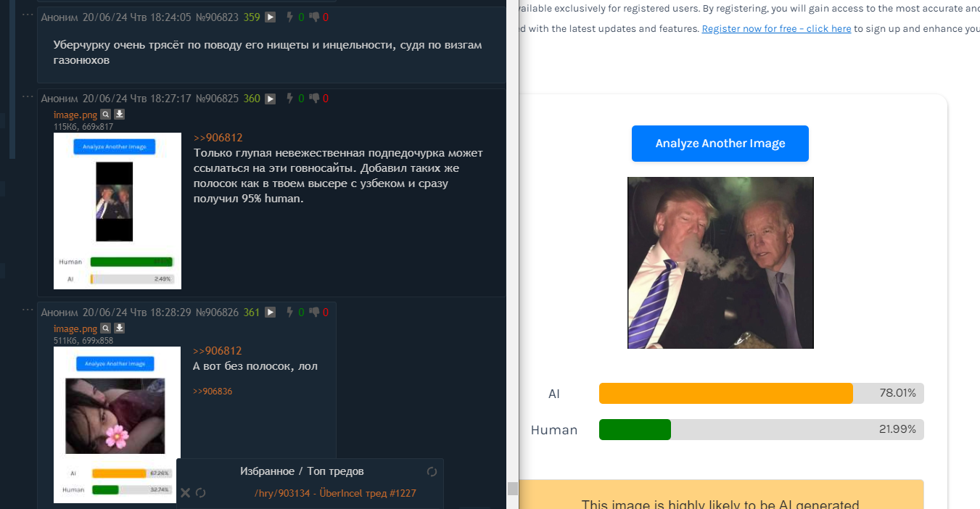The height and width of the screenshot is (509, 980).
Task: Open the three-dot menu of post №906823
Action: pos(28,15)
